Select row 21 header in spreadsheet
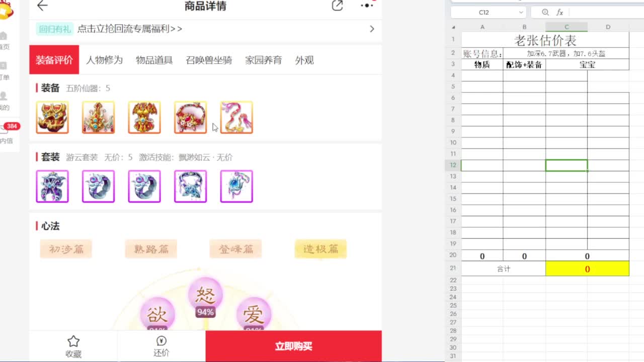The width and height of the screenshot is (644, 362). coord(453,268)
